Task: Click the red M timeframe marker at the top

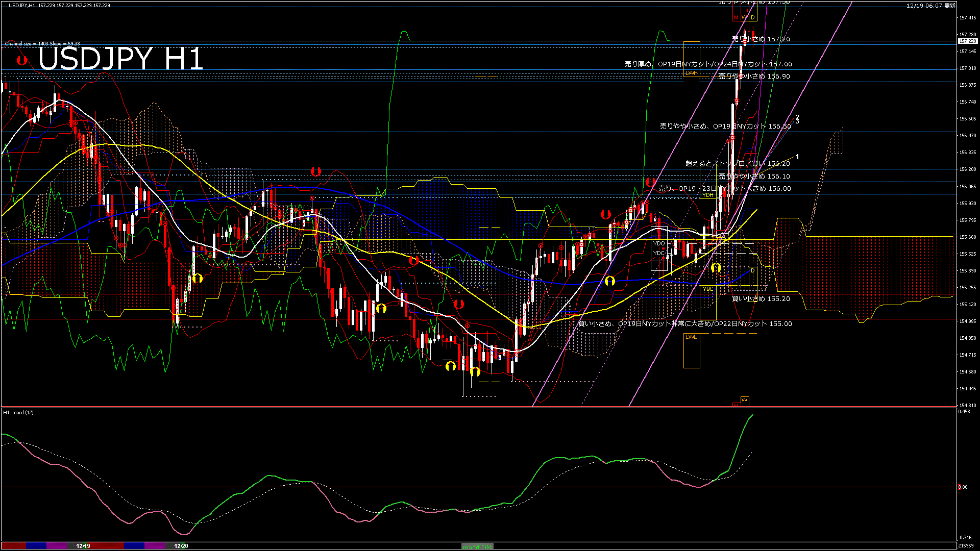Action: click(x=736, y=17)
